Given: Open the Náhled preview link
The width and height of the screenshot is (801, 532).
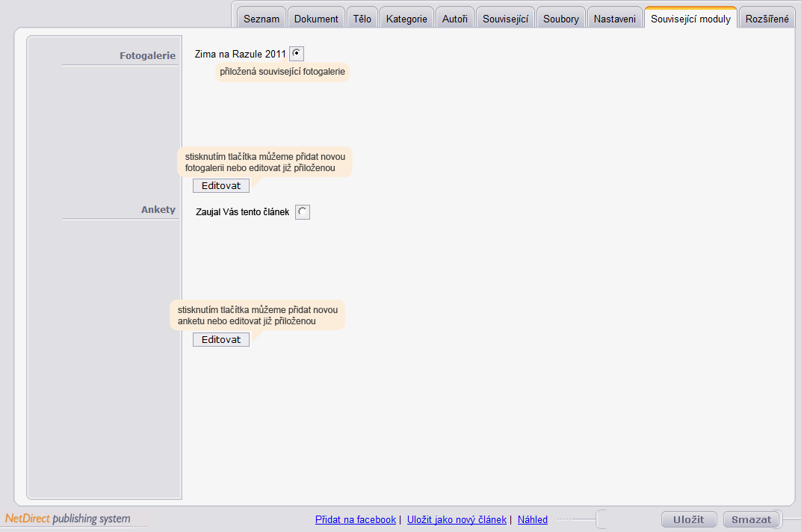Looking at the screenshot, I should 532,519.
